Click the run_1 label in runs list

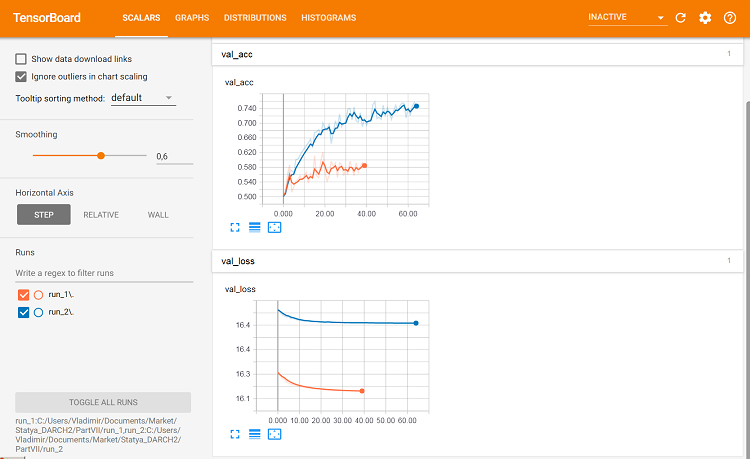(61, 295)
